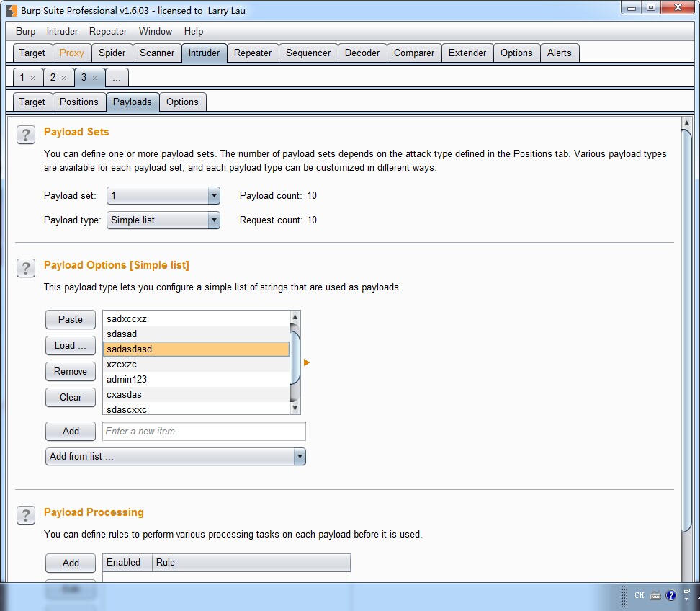Switch to the Comparer tab
This screenshot has height=611, width=700.
pyautogui.click(x=414, y=53)
